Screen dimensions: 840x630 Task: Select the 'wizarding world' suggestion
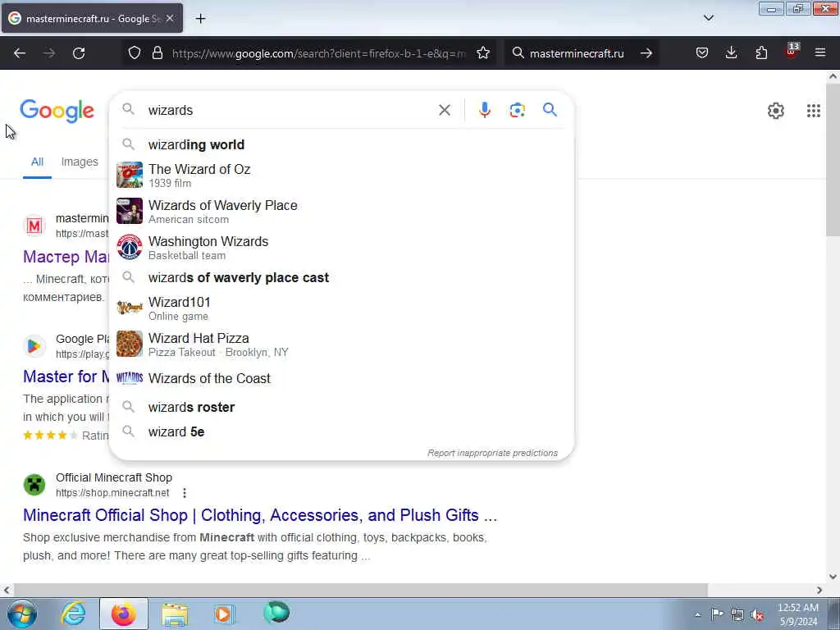coord(341,144)
